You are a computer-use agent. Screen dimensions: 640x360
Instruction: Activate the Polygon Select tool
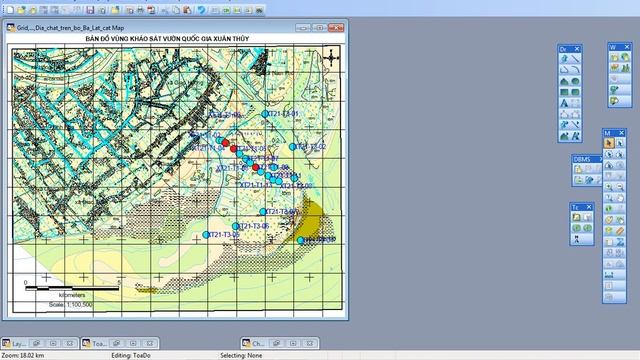point(620,154)
